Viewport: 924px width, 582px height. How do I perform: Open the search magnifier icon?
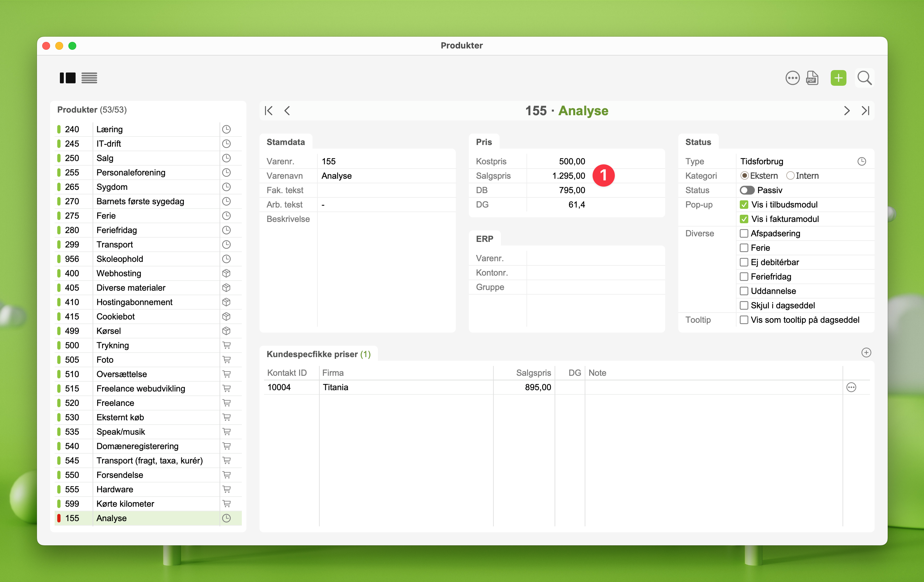click(864, 78)
